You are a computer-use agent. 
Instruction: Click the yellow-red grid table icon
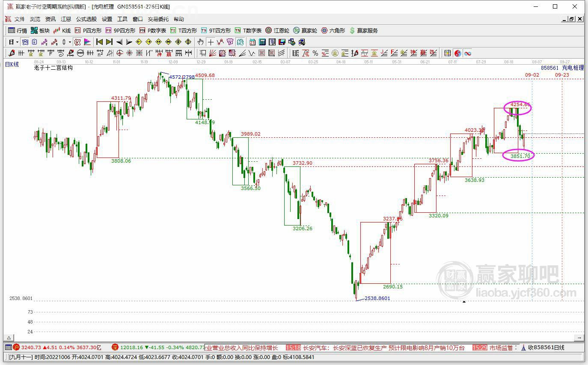click(x=447, y=53)
